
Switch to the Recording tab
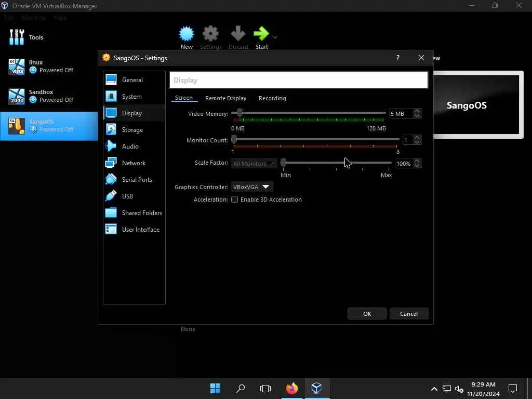[272, 98]
